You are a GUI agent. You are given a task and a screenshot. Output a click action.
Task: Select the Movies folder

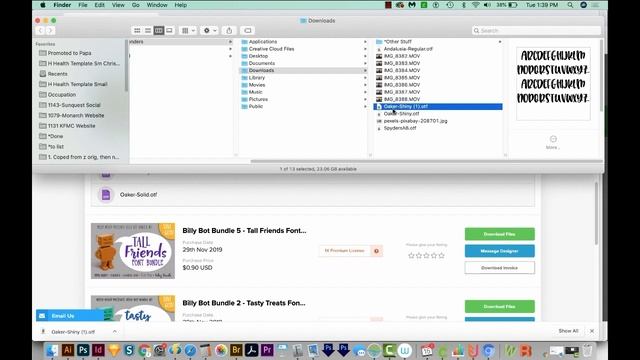coord(256,85)
